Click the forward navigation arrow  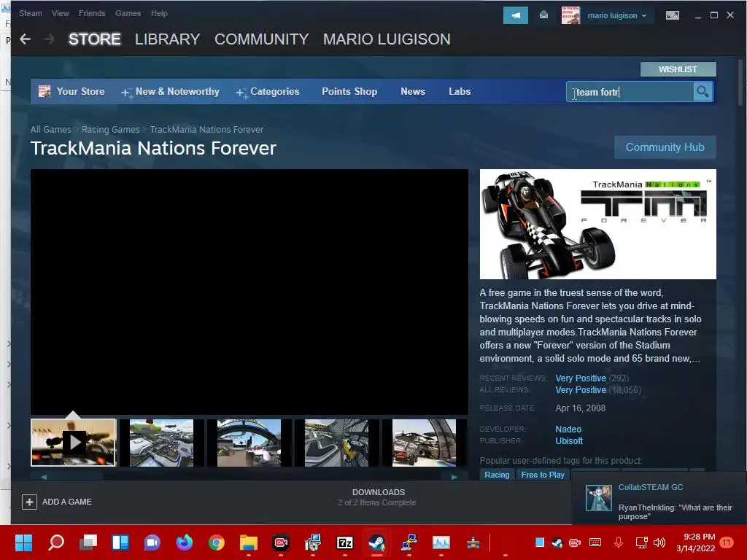coord(49,39)
